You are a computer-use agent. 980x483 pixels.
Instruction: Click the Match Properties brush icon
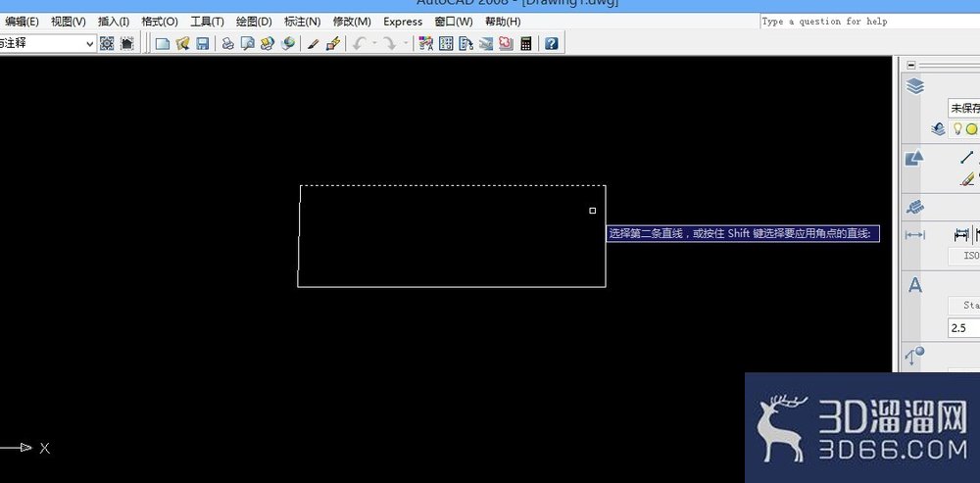point(314,43)
